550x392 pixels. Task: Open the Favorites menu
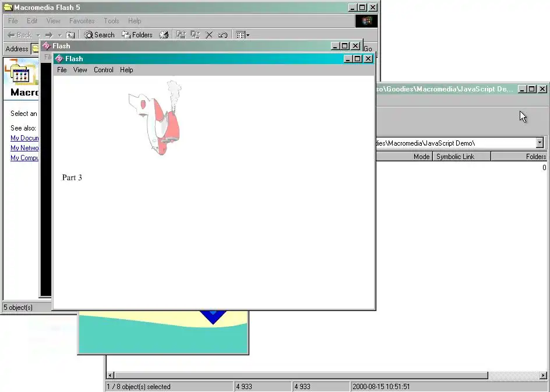(x=82, y=21)
